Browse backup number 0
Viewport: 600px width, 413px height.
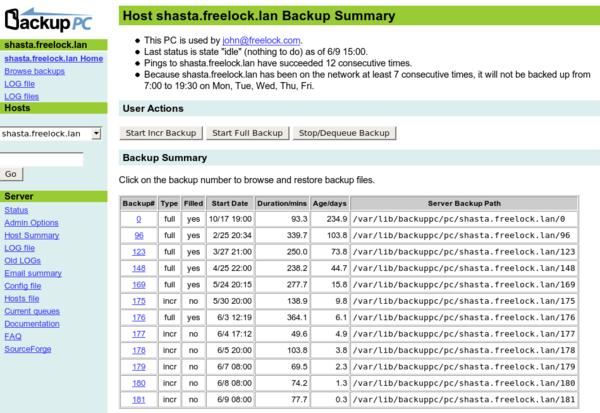139,219
